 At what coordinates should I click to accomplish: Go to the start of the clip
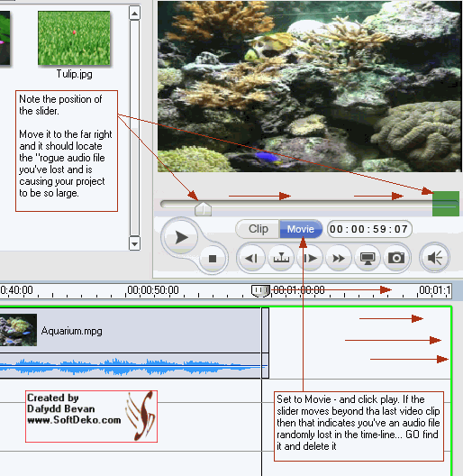pyautogui.click(x=251, y=259)
